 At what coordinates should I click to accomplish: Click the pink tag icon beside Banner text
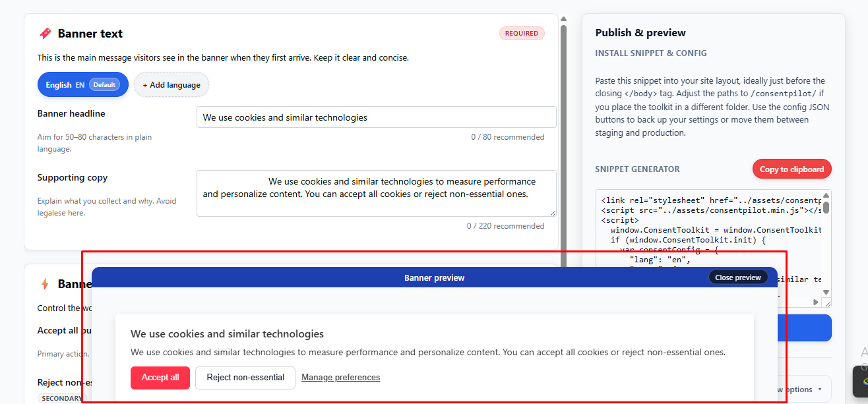click(45, 33)
